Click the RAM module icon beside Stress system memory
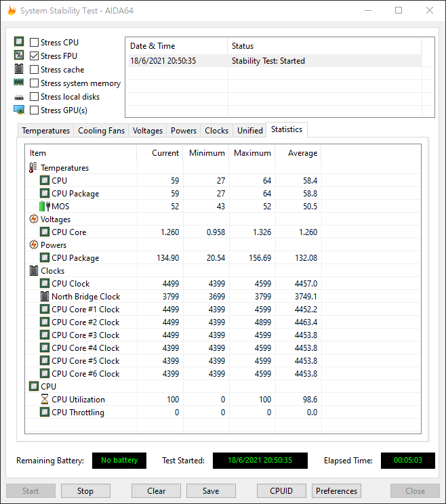The height and width of the screenshot is (504, 446). (19, 83)
